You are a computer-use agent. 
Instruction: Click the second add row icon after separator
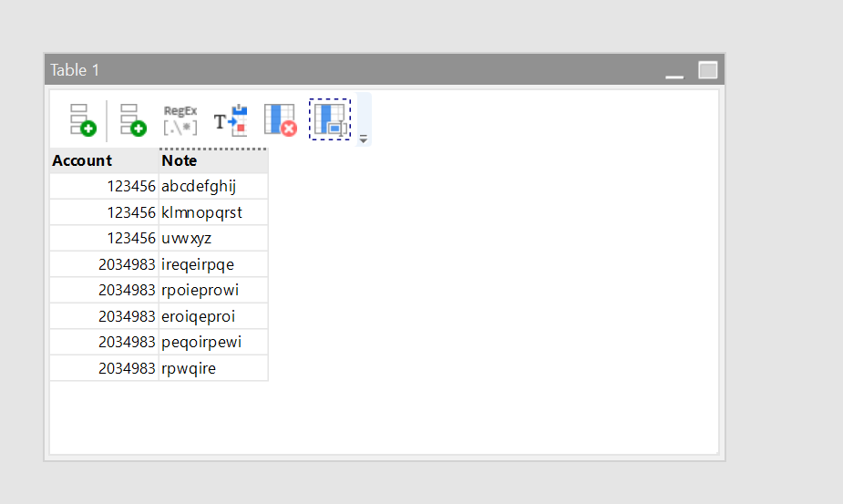pyautogui.click(x=133, y=119)
